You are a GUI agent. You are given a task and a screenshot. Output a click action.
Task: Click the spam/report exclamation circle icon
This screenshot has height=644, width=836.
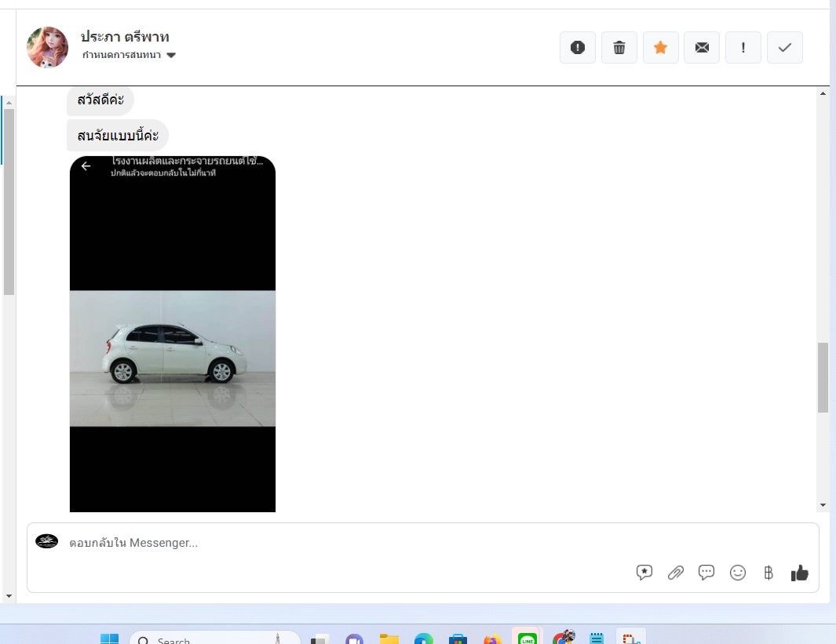(x=578, y=47)
